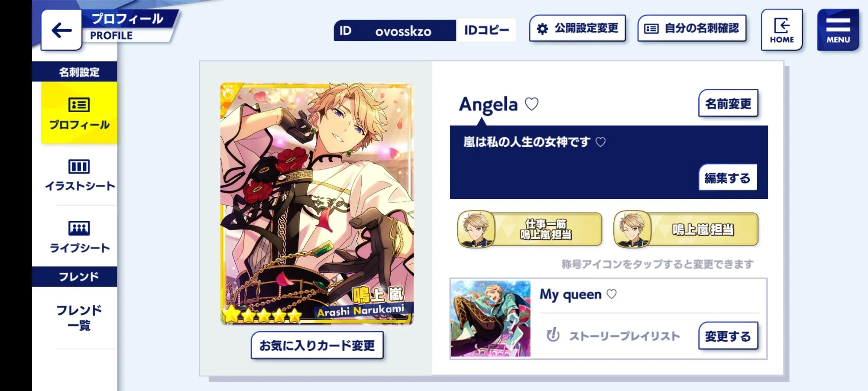This screenshot has width=868, height=391.
Task: Open the HOME screen icon
Action: click(x=782, y=30)
